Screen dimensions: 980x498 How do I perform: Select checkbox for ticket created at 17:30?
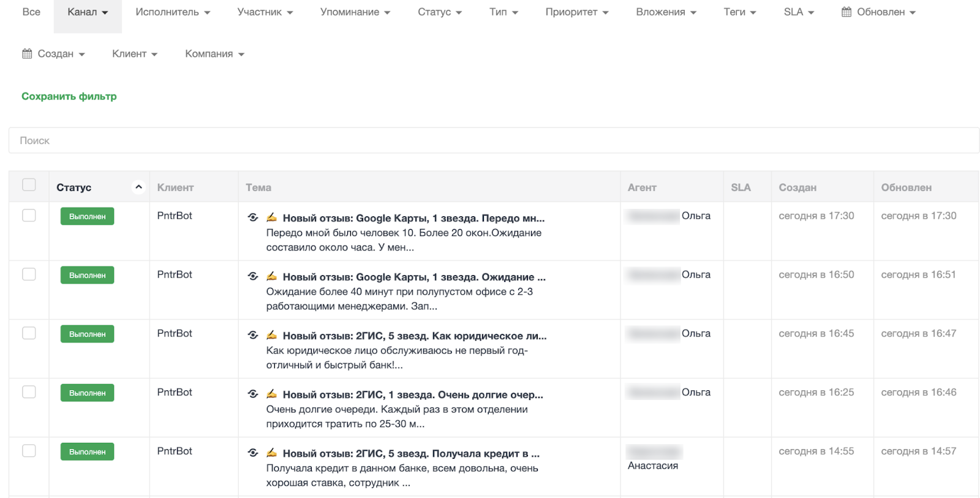(29, 215)
